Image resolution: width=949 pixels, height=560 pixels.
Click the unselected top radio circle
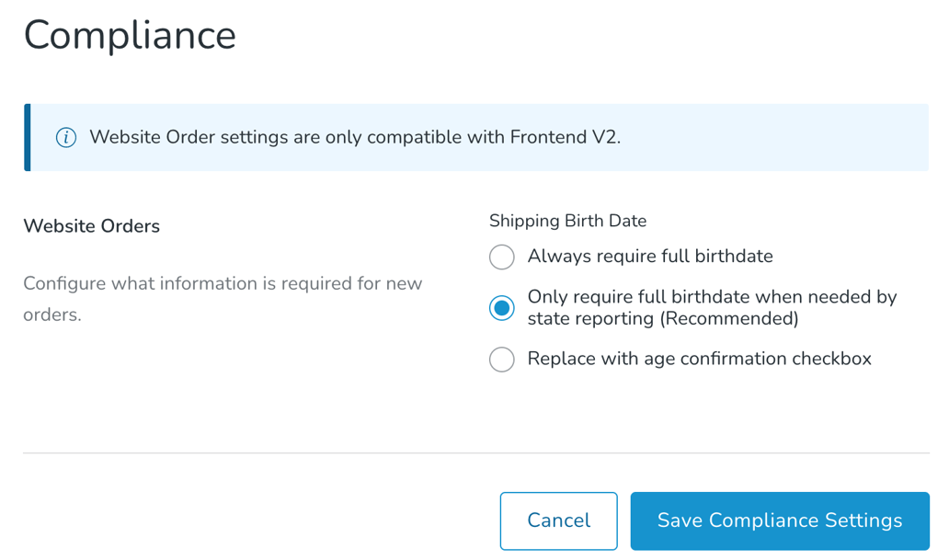(501, 257)
